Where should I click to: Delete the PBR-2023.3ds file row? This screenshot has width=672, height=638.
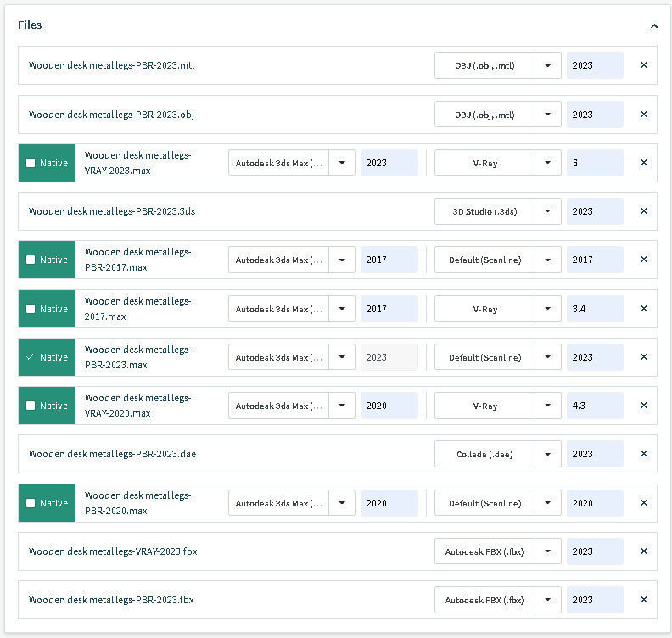pos(643,211)
